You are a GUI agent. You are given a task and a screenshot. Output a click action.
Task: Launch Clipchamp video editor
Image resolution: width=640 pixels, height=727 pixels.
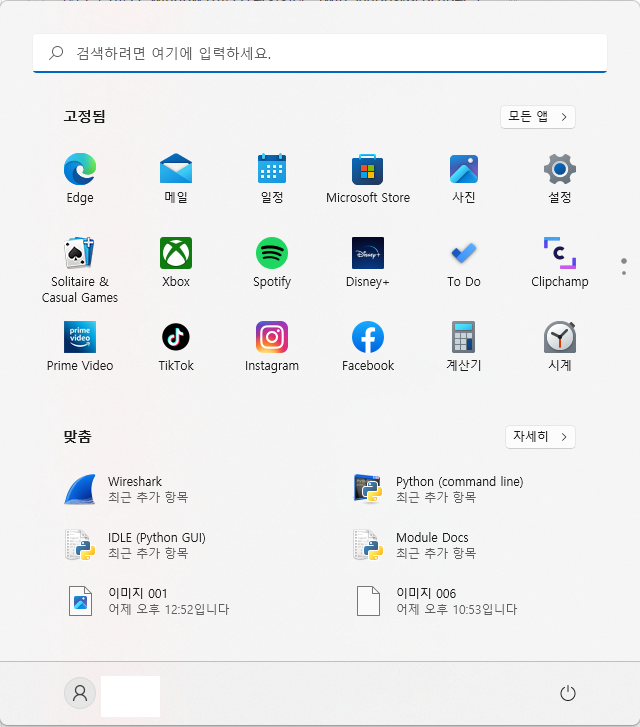[560, 262]
